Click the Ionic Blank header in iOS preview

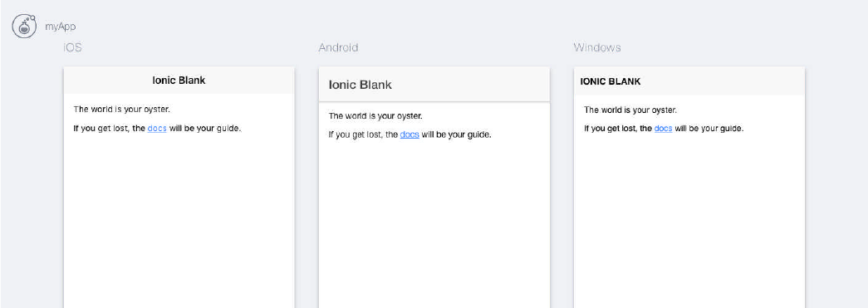pyautogui.click(x=179, y=81)
